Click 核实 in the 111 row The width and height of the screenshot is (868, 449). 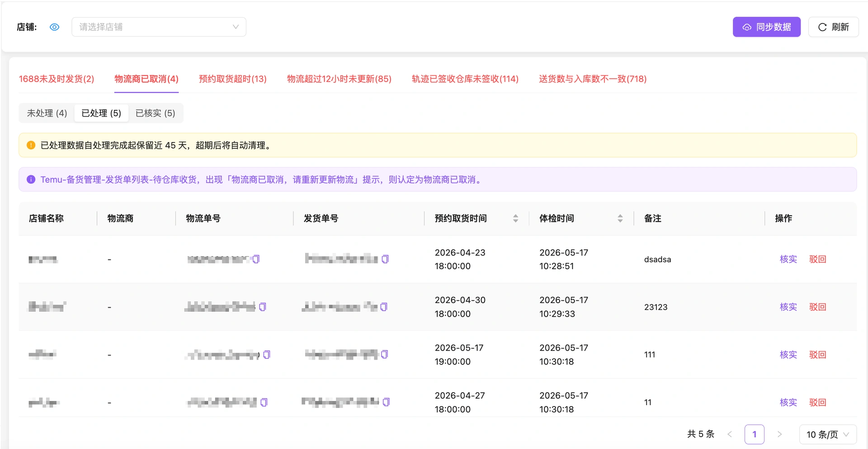[x=788, y=355]
